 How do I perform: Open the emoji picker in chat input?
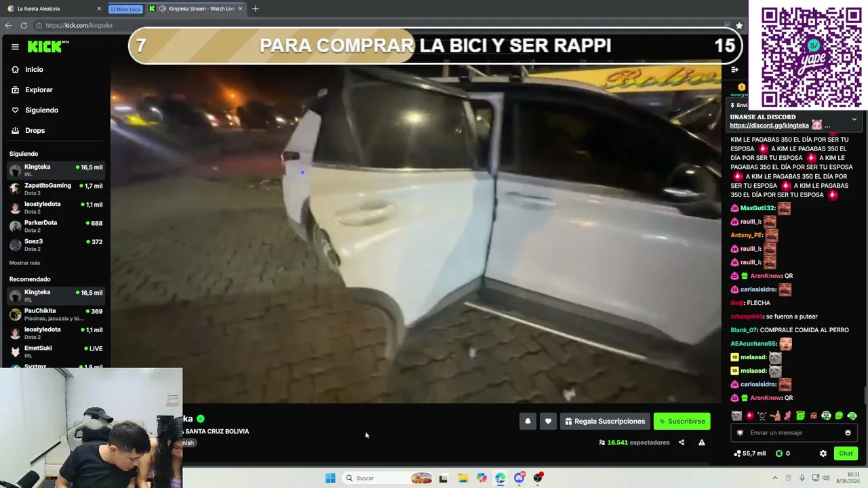pyautogui.click(x=848, y=432)
